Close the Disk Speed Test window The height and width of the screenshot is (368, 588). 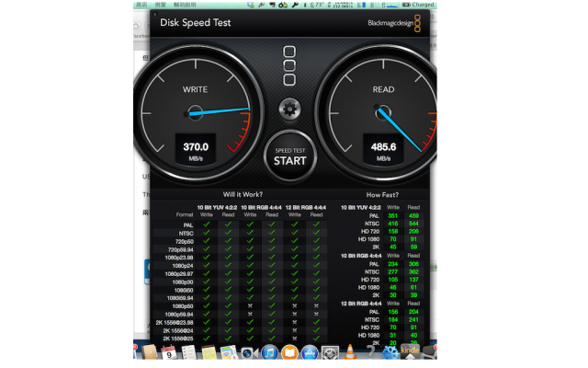click(x=155, y=15)
